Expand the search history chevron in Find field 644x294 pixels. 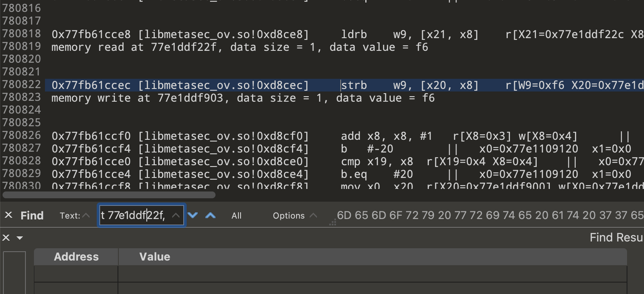pyautogui.click(x=176, y=216)
